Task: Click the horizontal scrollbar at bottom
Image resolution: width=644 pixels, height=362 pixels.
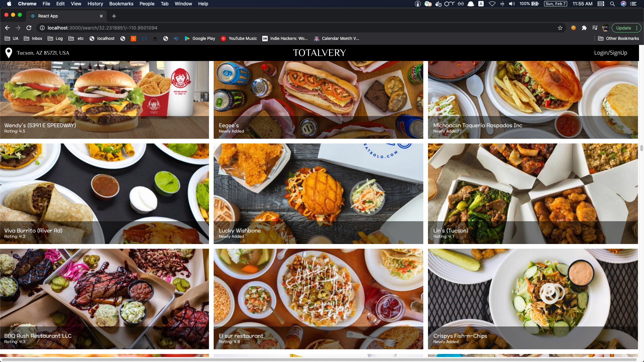Action: 319,360
